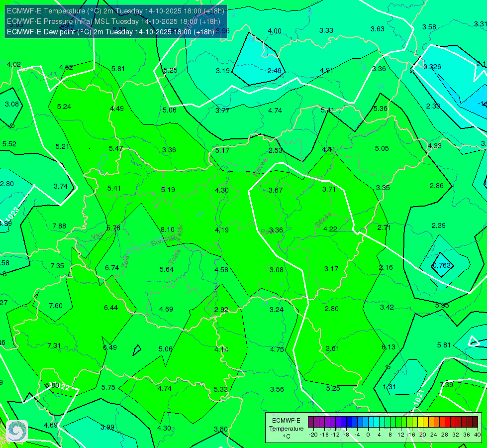
Task: Click the 1021 isobar pressure label
Action: tap(419, 398)
